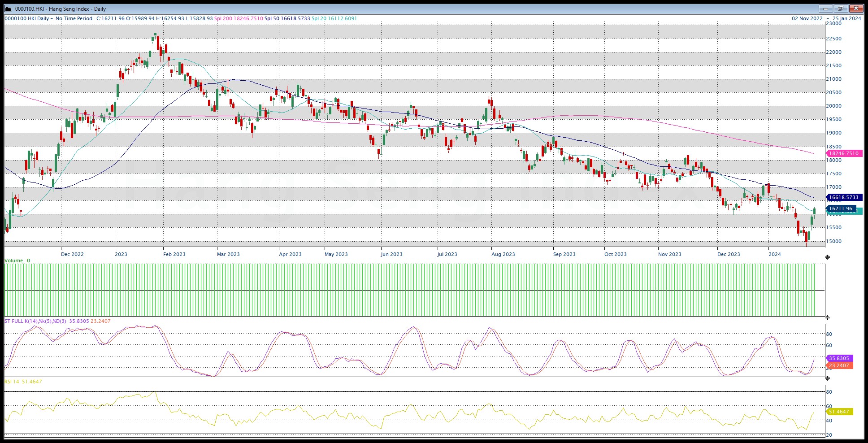Click the 17000 price axis label
868x443 pixels.
click(x=834, y=187)
